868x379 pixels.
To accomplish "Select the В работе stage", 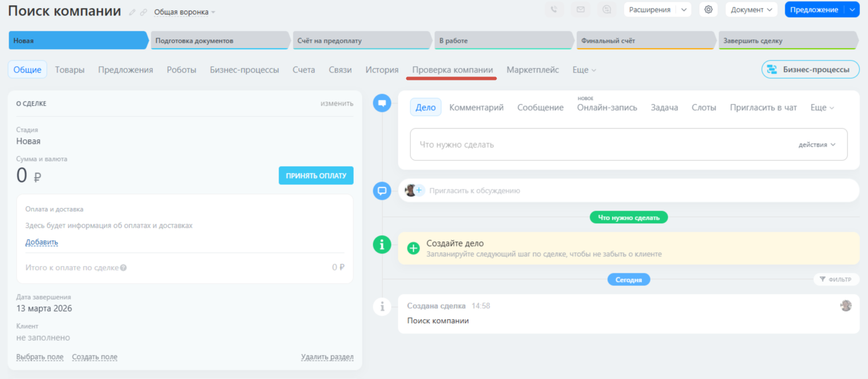I will 504,41.
